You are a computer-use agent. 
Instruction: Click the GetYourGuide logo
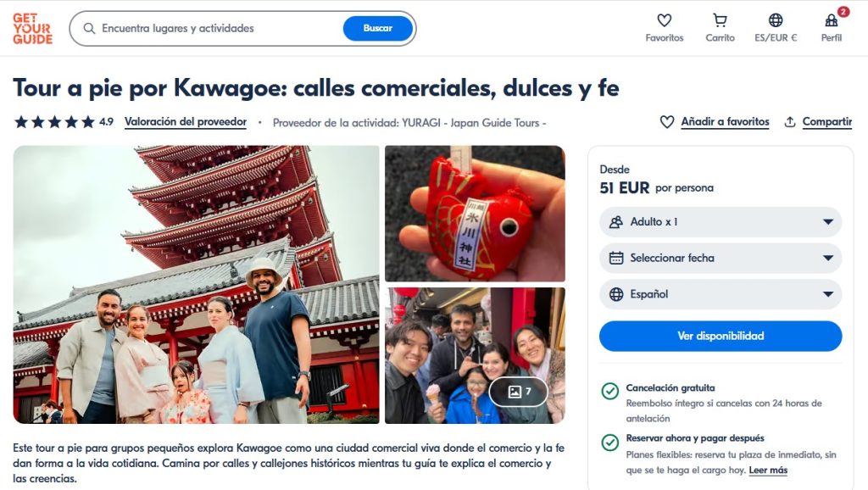click(33, 29)
